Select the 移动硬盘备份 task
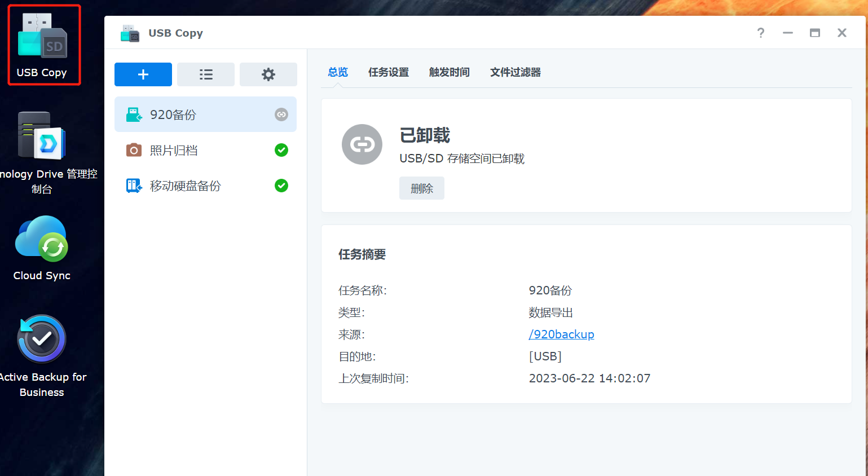Screen dimensions: 868x476 (x=205, y=186)
